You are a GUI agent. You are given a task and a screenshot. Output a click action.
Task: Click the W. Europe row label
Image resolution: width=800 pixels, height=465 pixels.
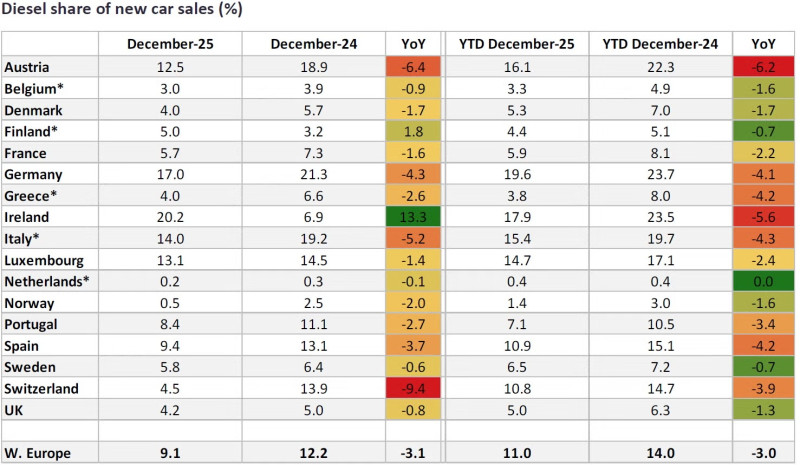coord(37,453)
